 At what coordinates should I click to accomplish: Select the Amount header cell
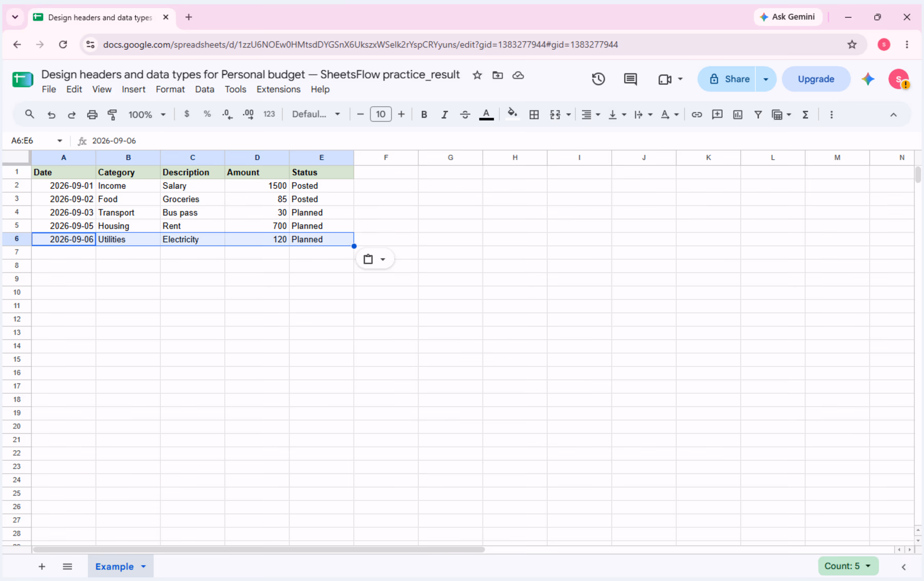tap(257, 172)
